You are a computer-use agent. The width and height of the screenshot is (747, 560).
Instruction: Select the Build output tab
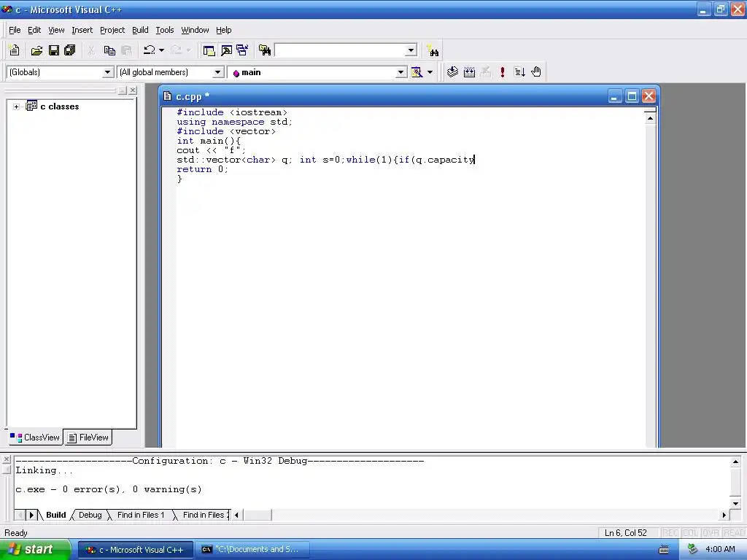click(55, 515)
